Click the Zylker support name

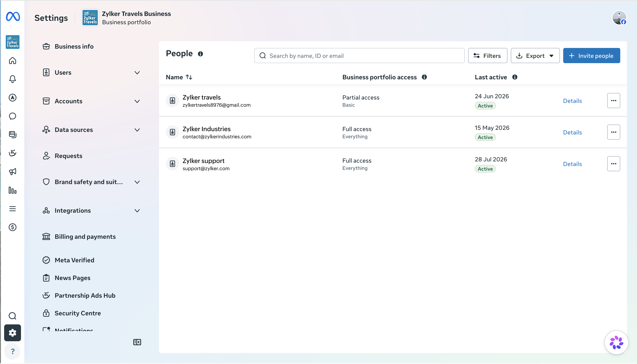coord(203,161)
